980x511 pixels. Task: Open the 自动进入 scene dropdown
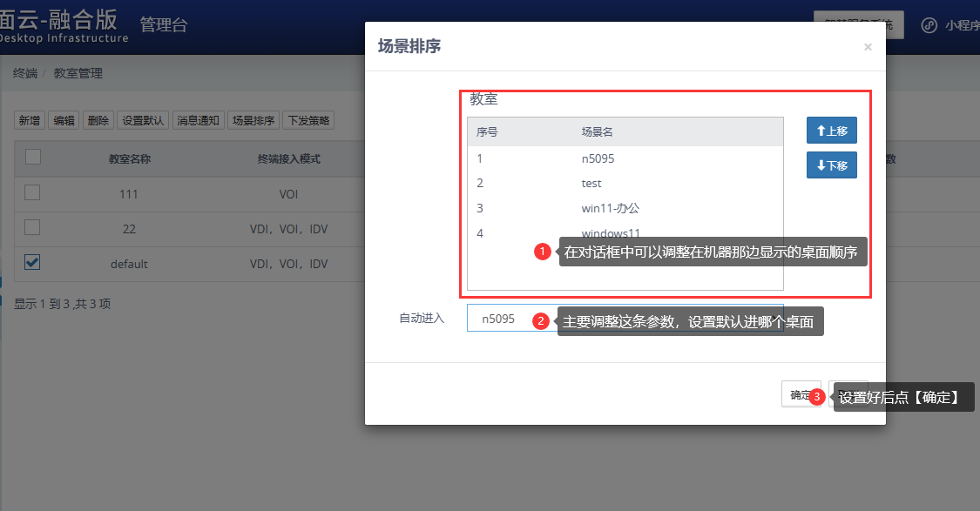coord(510,319)
